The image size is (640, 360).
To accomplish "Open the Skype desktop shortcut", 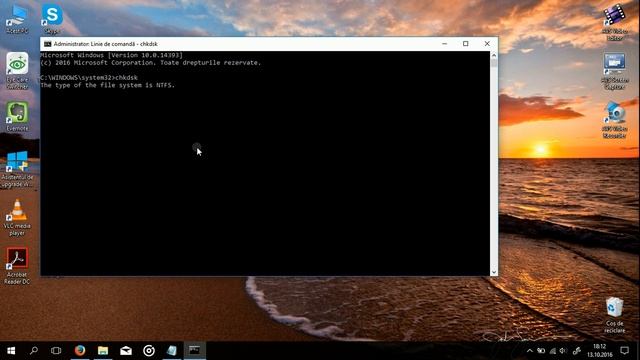I will 52,18.
